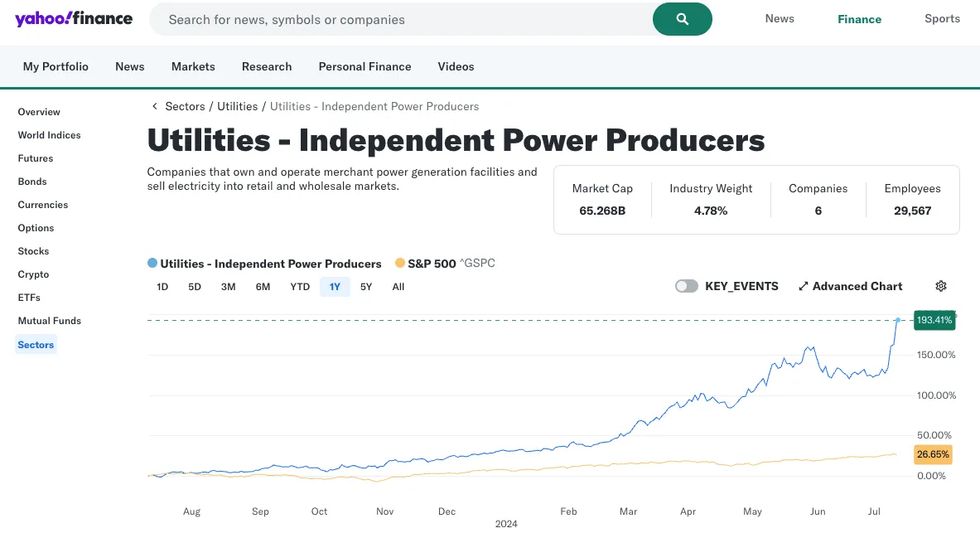Click the Market Cap 65.268B value

[x=602, y=211]
